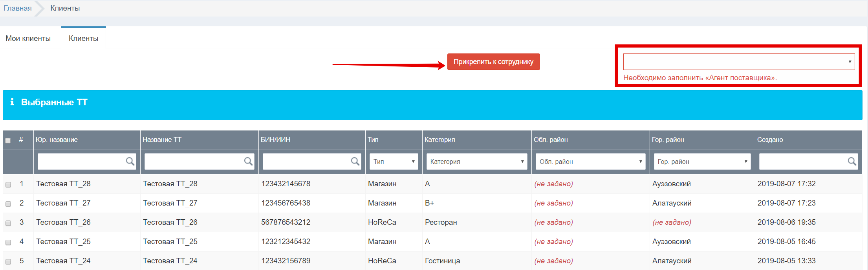Click the info icon beside Выбранные ТТ
868x270 pixels.
point(12,102)
